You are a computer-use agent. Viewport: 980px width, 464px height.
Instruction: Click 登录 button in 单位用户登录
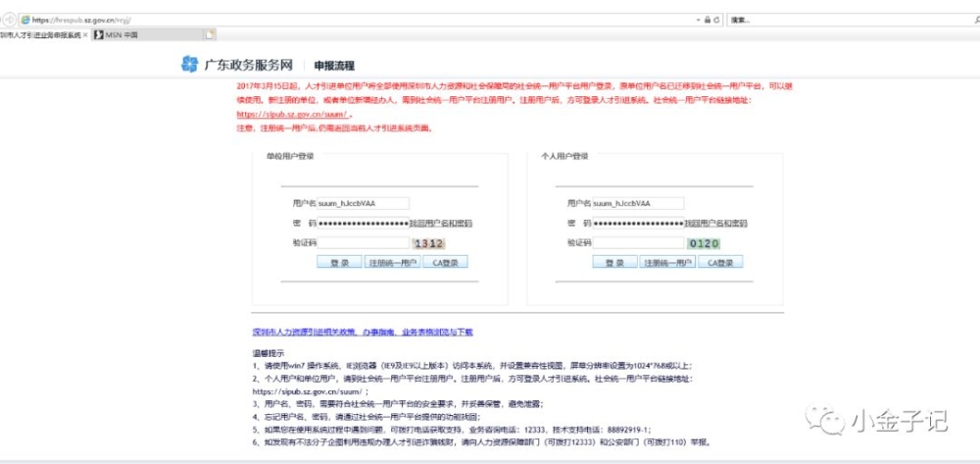click(x=339, y=263)
